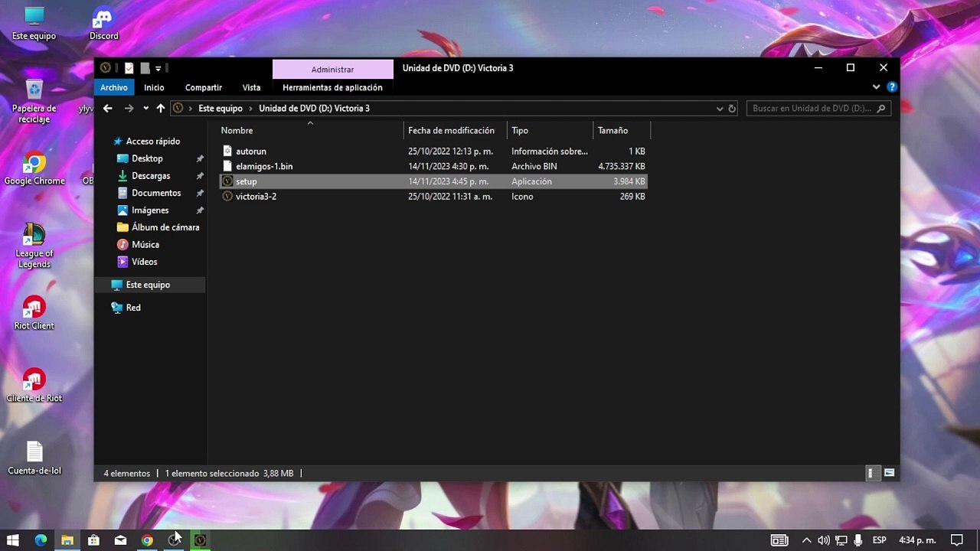Switch to large thumbnails view in status bar
Screen dimensions: 980x551
(889, 473)
